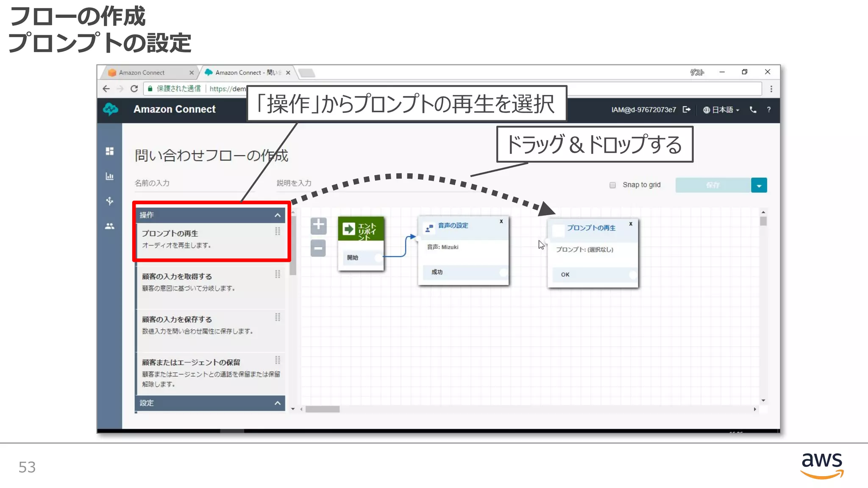Open the routing flows sidebar icon
868x488 pixels.
(x=110, y=201)
